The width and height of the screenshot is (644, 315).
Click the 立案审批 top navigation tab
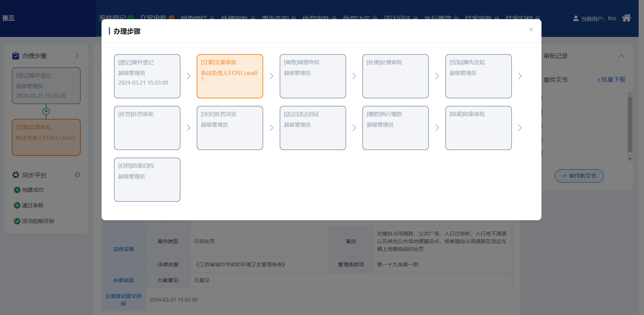pos(157,17)
